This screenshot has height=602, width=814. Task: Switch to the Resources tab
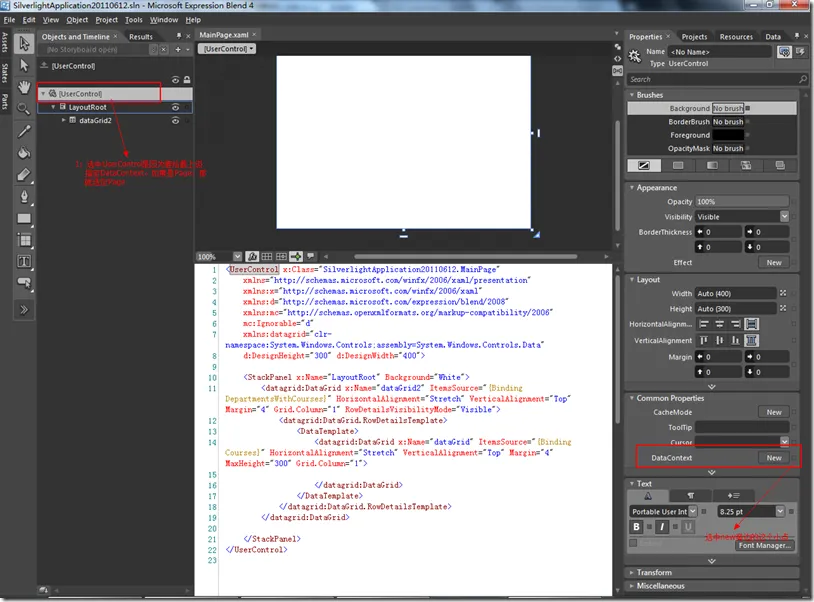tap(736, 37)
